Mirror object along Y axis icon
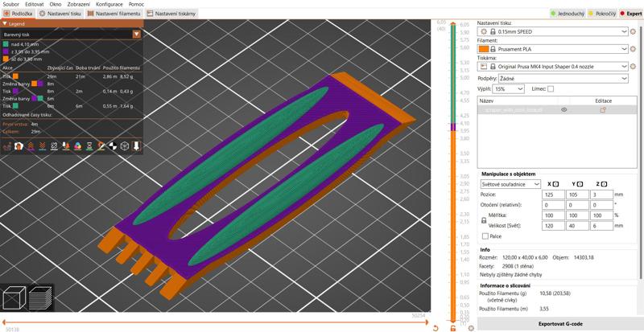Screen dimensions: 644x332 [580, 184]
